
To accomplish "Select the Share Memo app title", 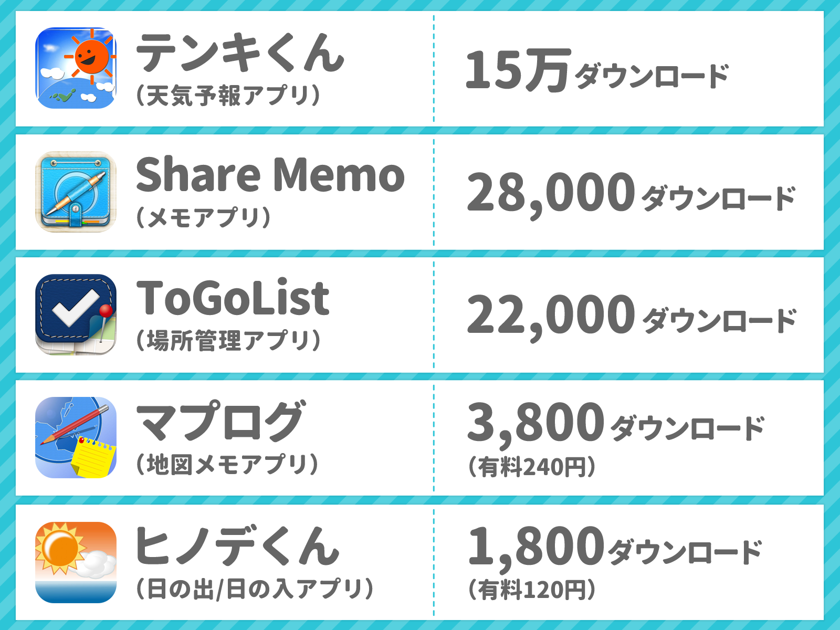I will click(270, 174).
